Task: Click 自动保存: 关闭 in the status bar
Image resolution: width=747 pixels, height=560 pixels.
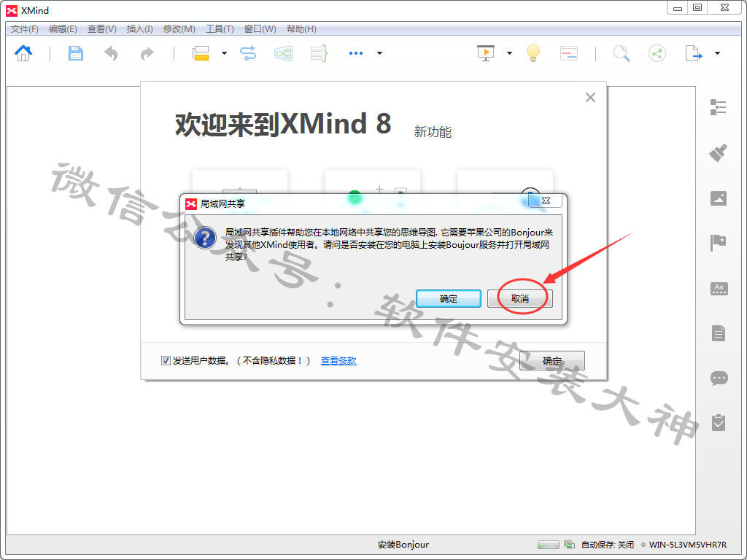Action: coord(608,544)
